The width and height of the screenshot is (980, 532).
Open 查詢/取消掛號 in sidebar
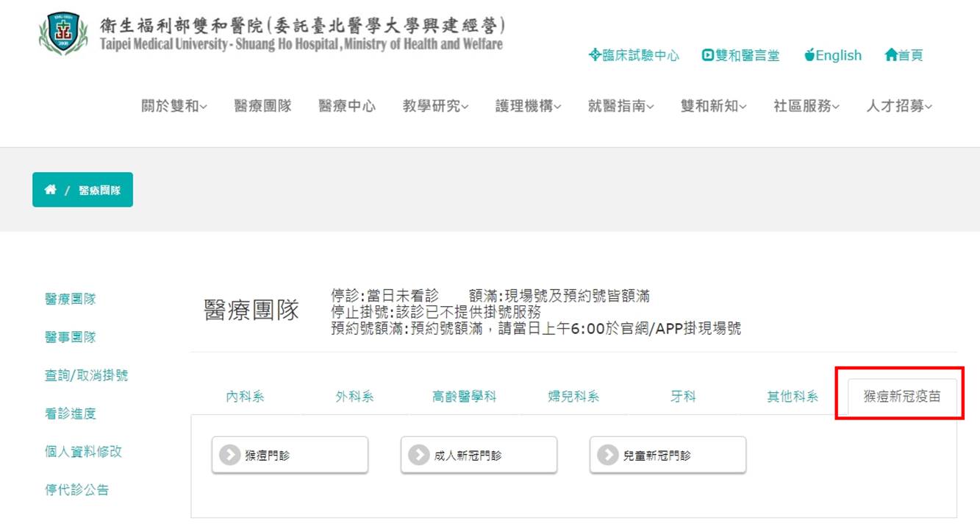[86, 375]
